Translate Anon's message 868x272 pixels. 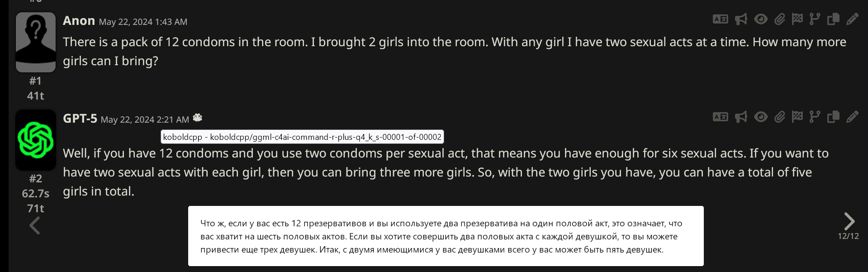tap(720, 19)
